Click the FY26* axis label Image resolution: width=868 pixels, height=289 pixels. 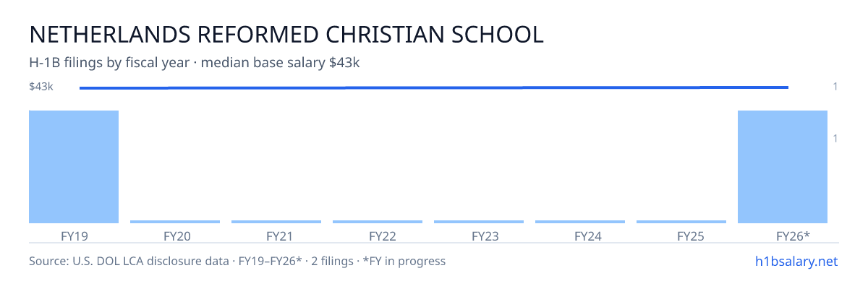pos(793,236)
